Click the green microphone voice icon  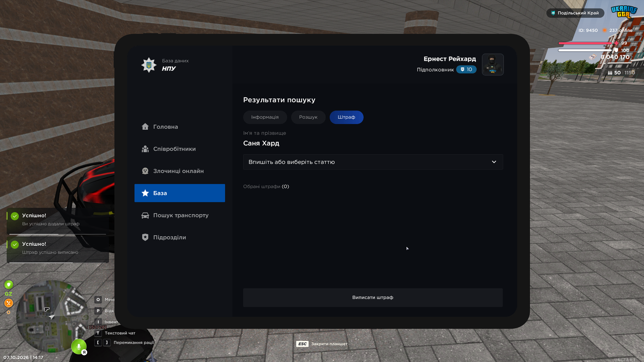(x=78, y=346)
